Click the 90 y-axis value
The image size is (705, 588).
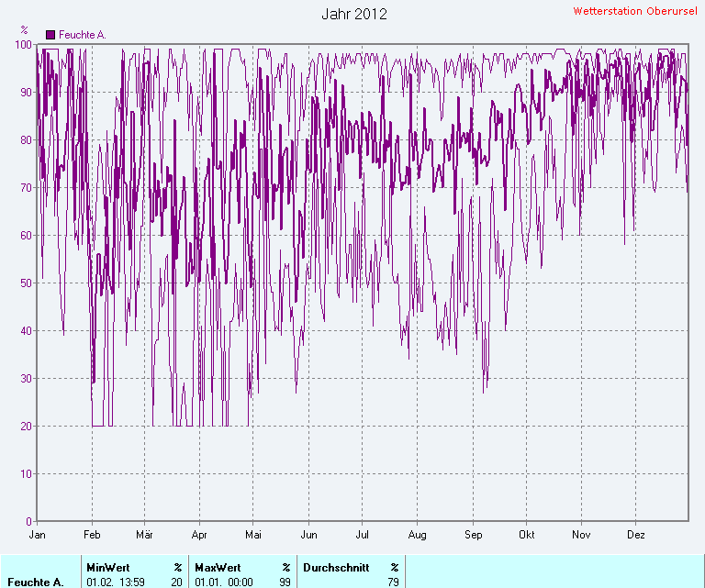click(x=26, y=92)
